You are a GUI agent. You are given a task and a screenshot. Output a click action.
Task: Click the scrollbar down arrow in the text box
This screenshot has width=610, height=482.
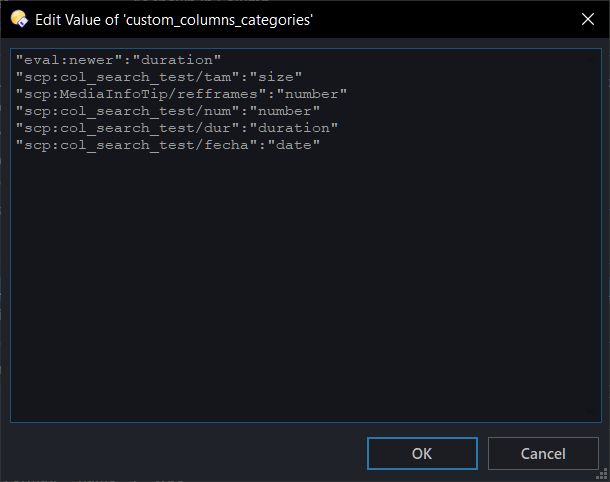click(589, 410)
